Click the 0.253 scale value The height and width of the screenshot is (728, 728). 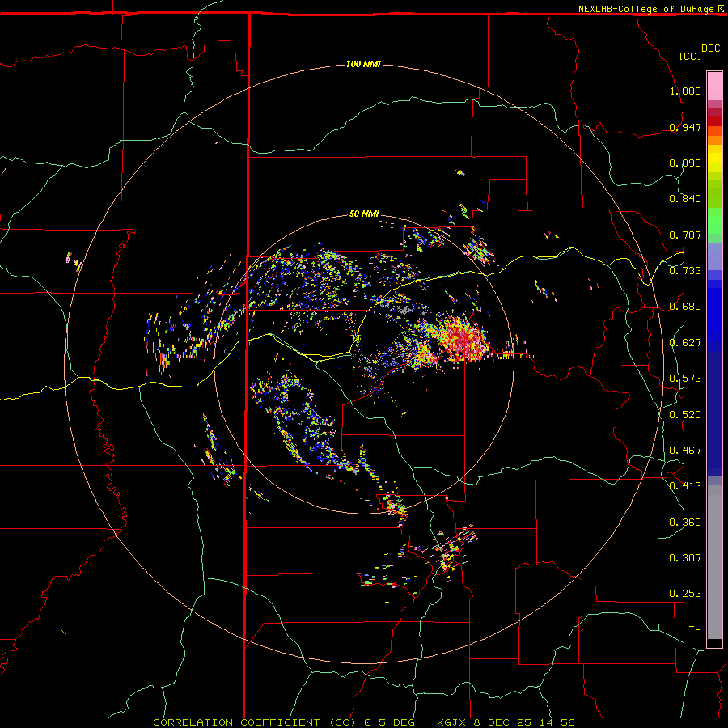[x=685, y=594]
